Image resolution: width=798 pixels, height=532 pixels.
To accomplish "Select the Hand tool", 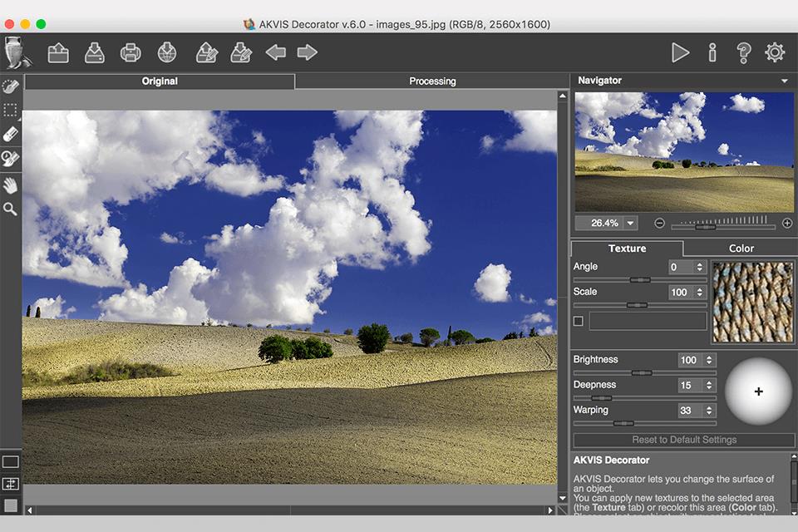I will [10, 185].
